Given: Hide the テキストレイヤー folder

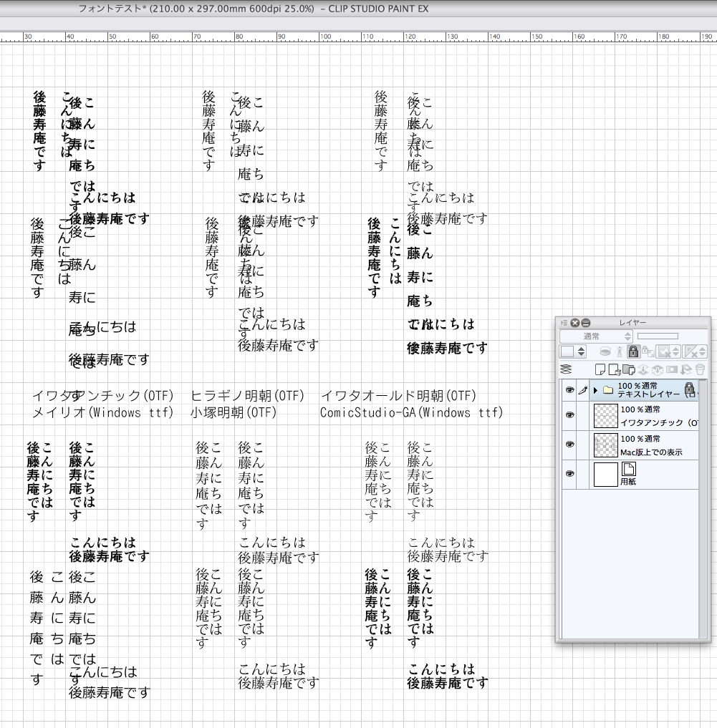Looking at the screenshot, I should coord(570,389).
